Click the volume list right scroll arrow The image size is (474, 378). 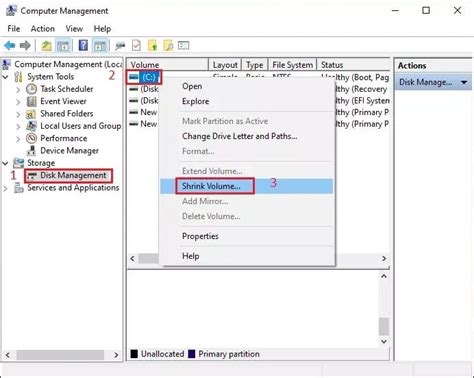(x=384, y=258)
